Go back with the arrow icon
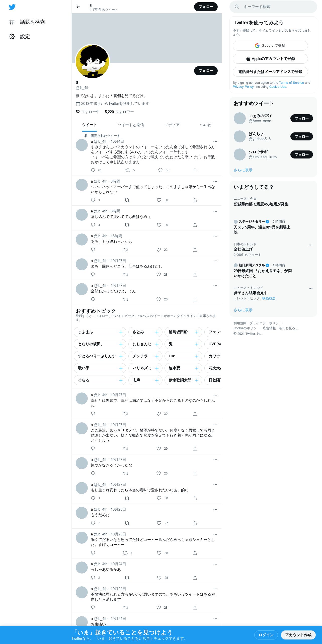The image size is (322, 644). (78, 7)
